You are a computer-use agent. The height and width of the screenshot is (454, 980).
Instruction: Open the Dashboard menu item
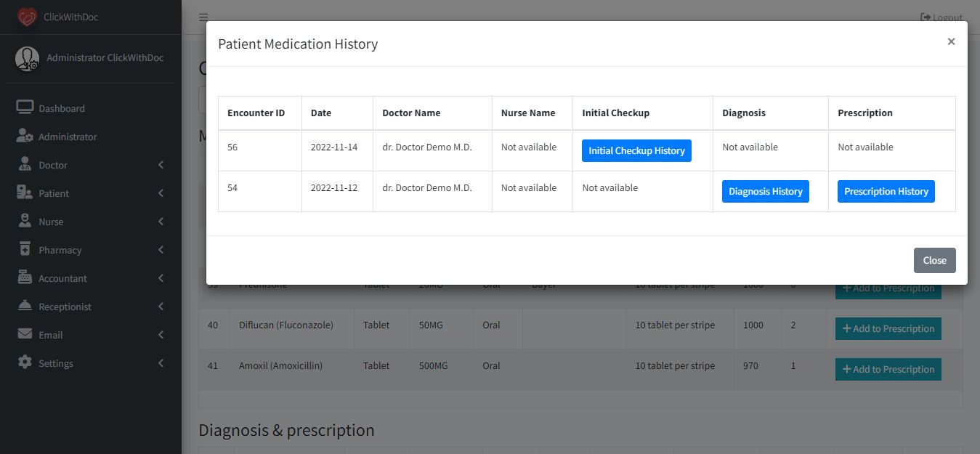pos(62,108)
